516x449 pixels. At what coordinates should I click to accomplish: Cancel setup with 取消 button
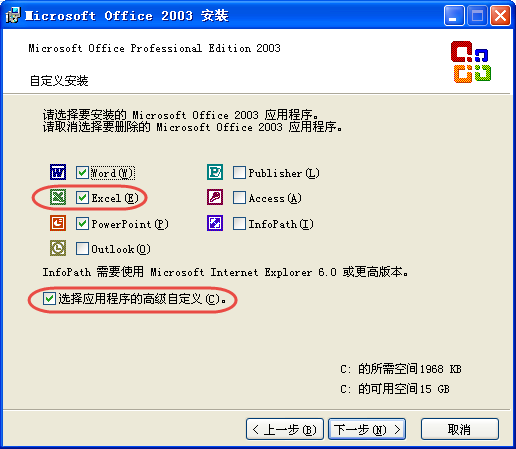pos(460,429)
